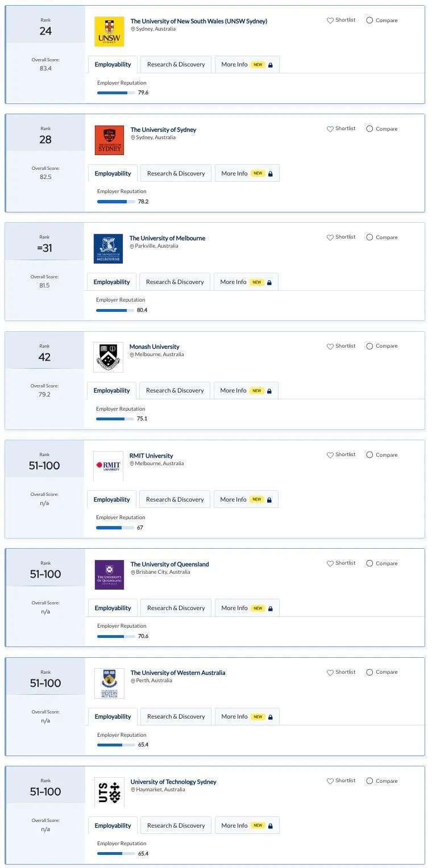Click UTS logo icon
432x868 pixels.
109,792
